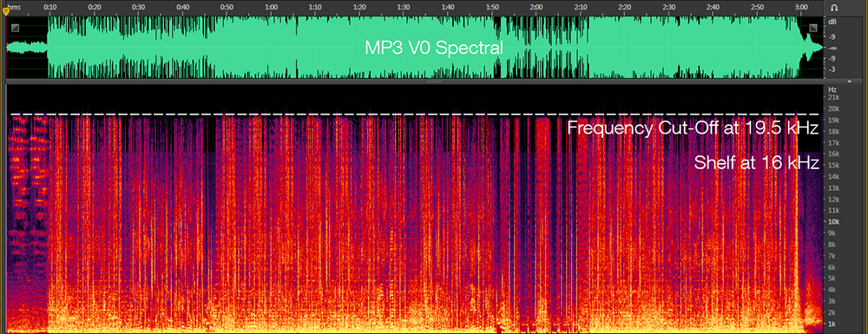The width and height of the screenshot is (868, 334).
Task: Click the 10k mark on the frequency scale
Action: pos(833,222)
